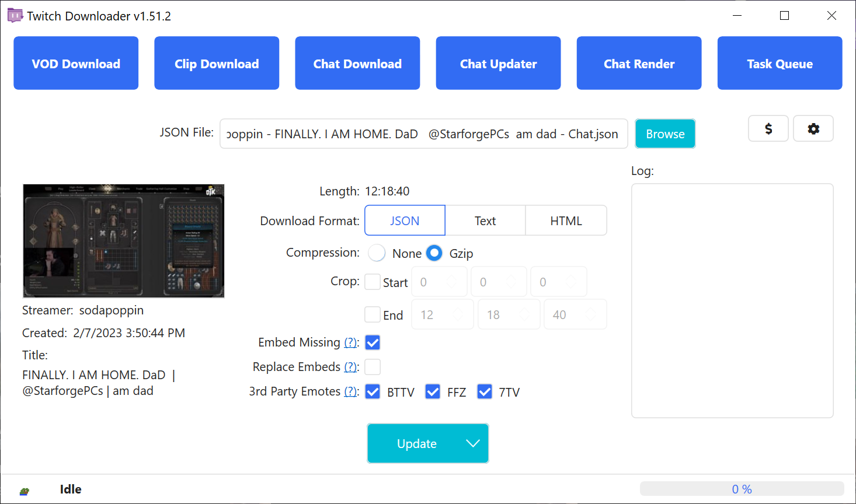Open 3rd Party Emotes help (?) link
856x504 pixels.
tap(350, 391)
